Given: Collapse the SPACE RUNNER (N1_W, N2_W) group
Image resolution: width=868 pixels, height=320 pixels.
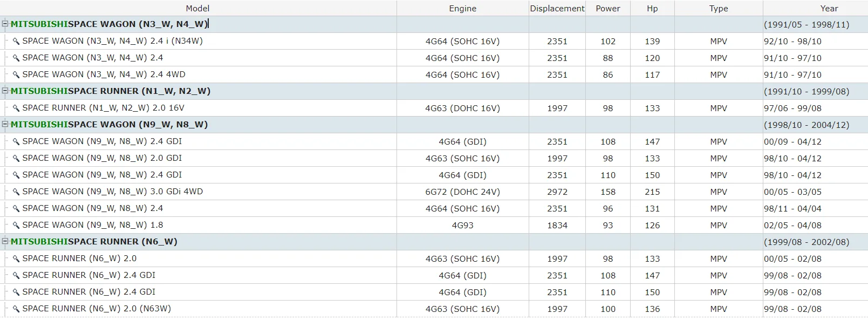Looking at the screenshot, I should [5, 91].
